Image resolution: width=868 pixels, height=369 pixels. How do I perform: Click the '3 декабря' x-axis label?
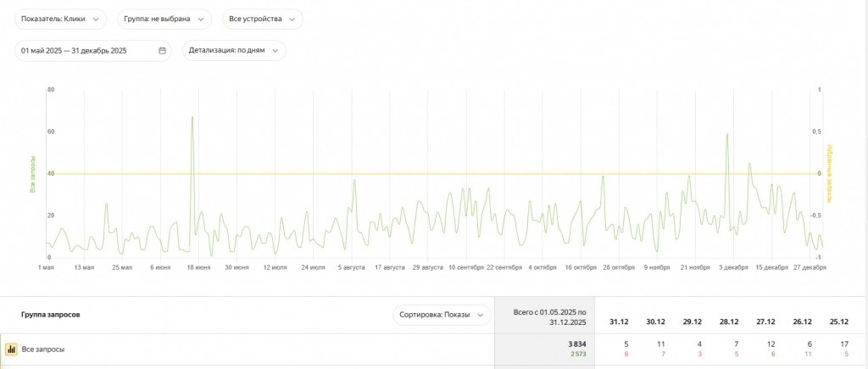pos(733,267)
